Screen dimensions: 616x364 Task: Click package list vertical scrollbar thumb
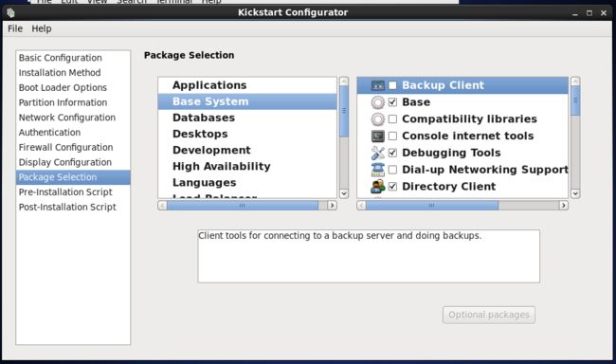pos(575,100)
